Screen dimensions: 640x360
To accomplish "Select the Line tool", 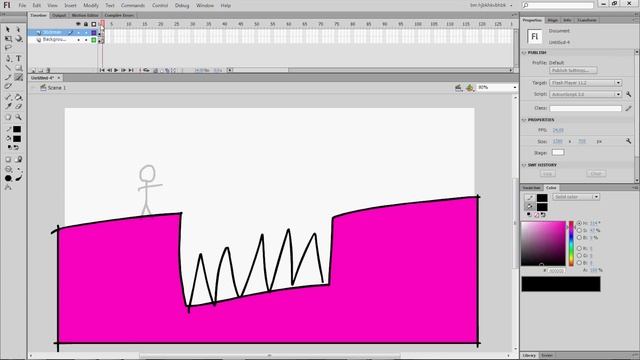I will 8,68.
